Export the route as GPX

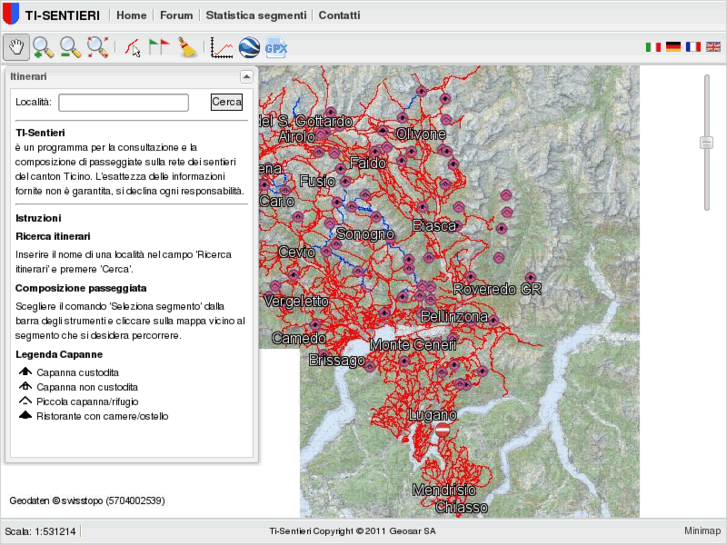click(276, 47)
